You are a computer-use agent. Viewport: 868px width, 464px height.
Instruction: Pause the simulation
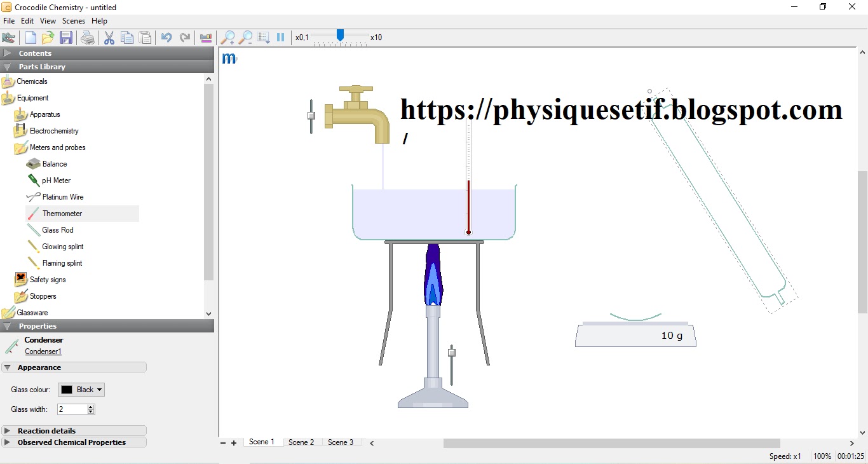[280, 38]
